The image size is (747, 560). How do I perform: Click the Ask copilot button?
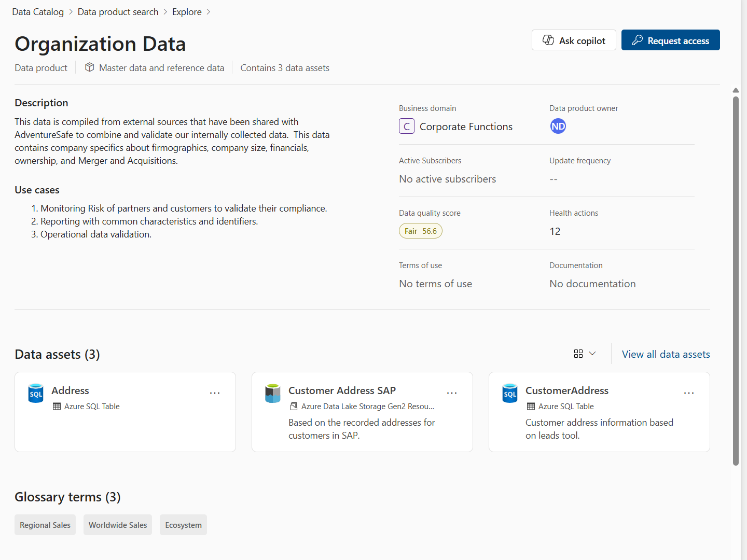click(574, 40)
